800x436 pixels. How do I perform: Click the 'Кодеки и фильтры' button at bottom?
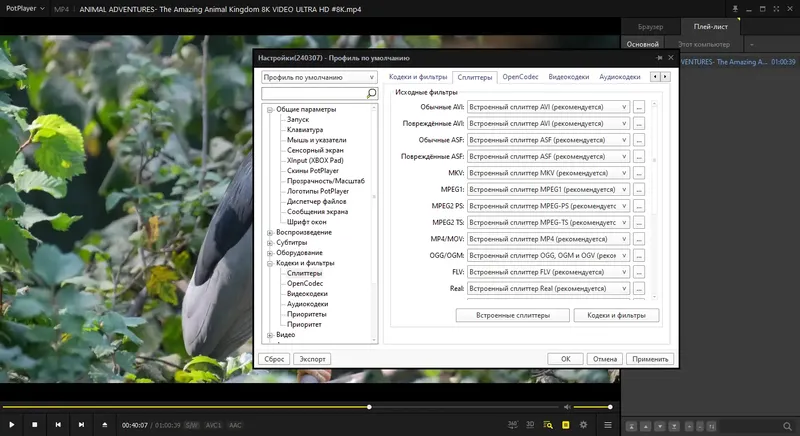coord(616,315)
